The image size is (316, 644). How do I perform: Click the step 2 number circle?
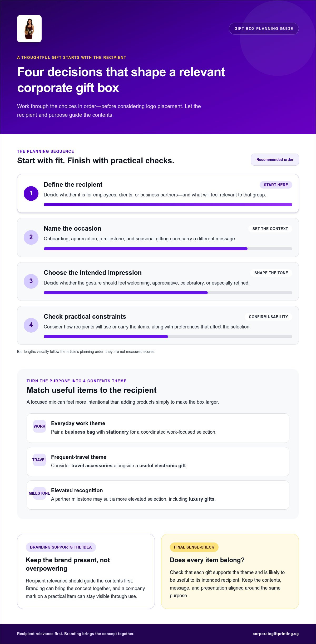click(x=31, y=237)
